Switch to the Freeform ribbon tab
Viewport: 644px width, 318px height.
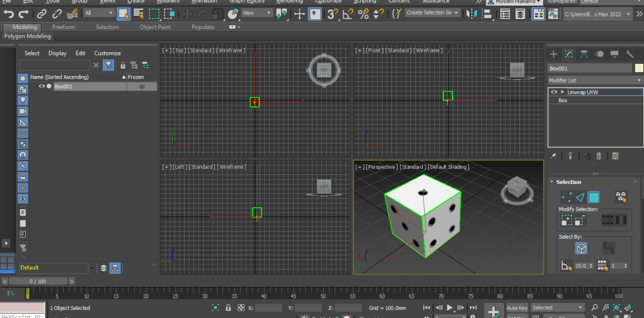[63, 27]
